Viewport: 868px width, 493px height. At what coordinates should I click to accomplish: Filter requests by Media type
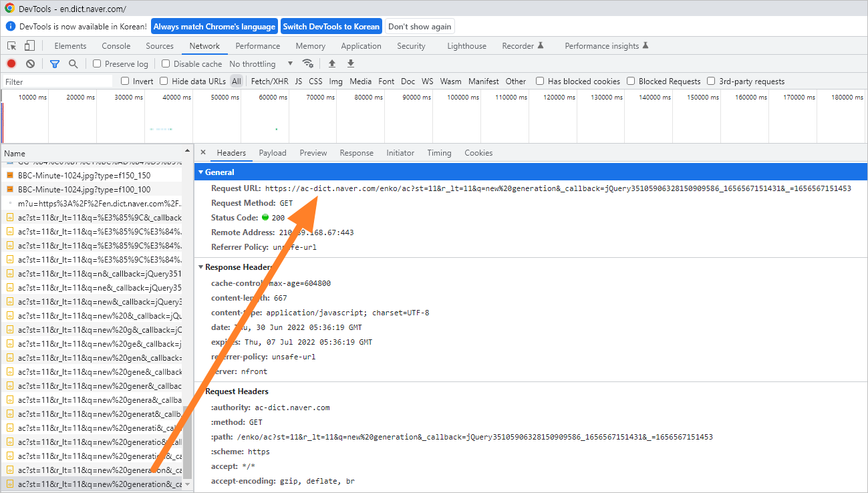[x=360, y=81]
